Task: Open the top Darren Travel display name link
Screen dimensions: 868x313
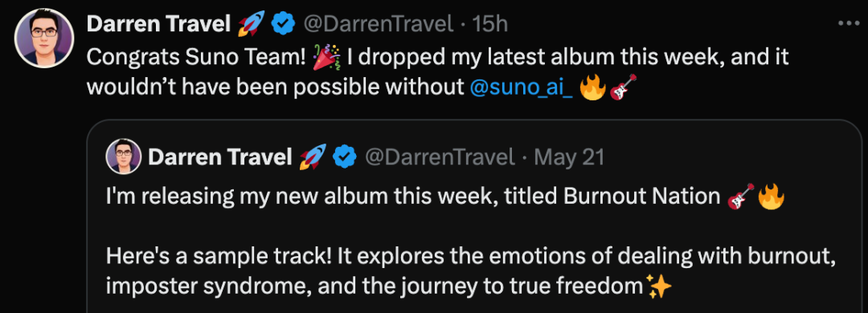Action: 159,24
